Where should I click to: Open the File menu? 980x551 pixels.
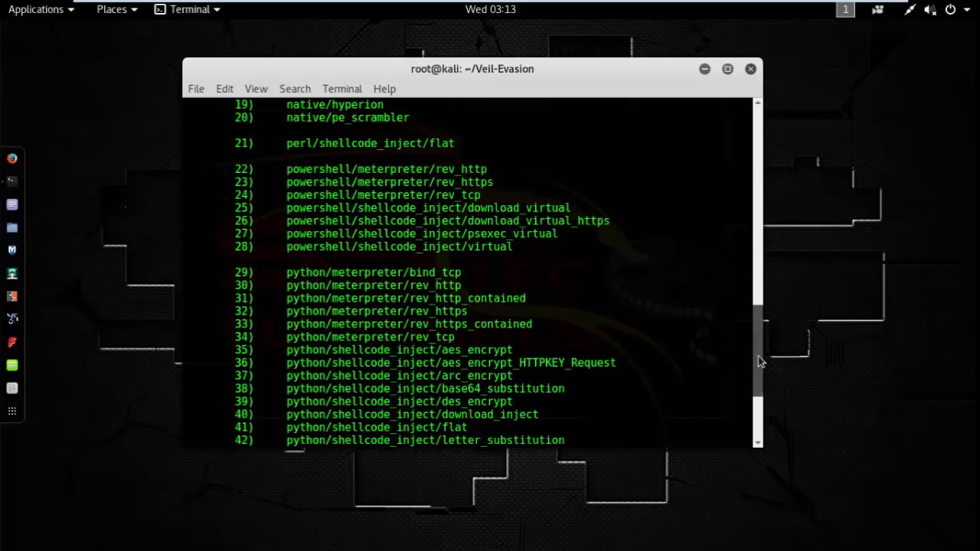[196, 89]
